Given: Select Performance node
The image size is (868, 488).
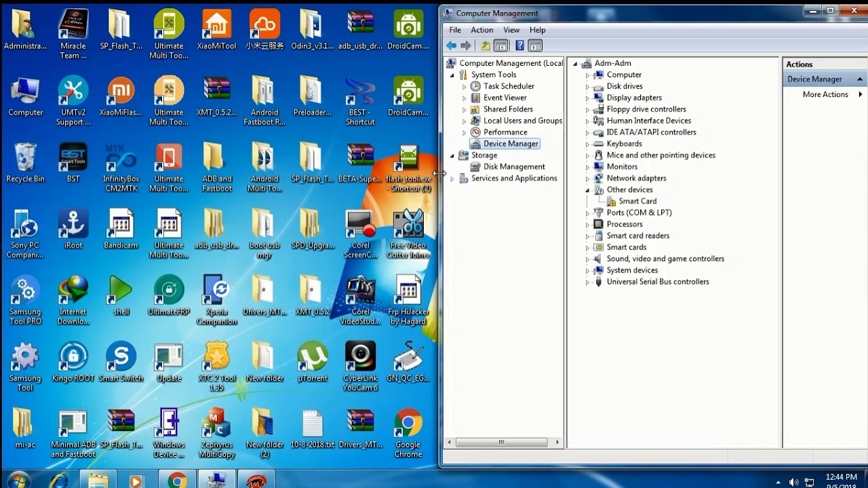Looking at the screenshot, I should click(505, 132).
